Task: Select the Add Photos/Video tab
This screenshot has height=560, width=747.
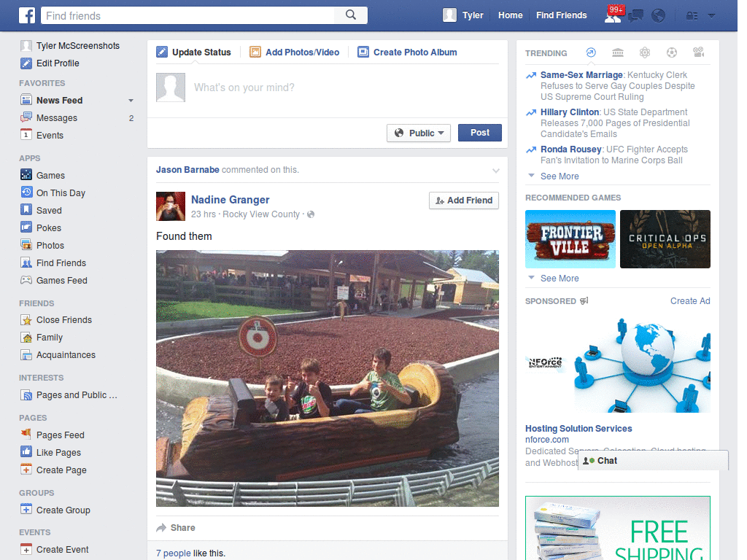Action: tap(295, 52)
